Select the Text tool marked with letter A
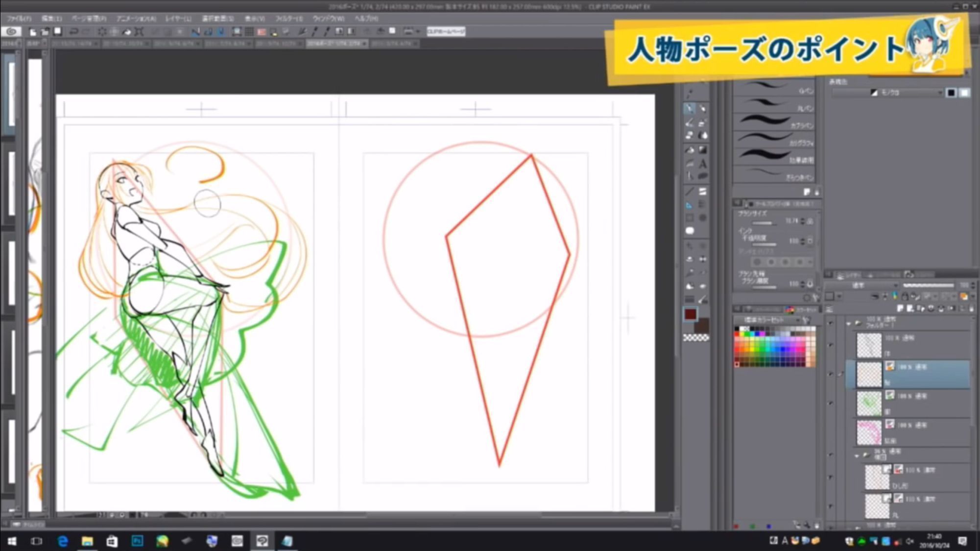This screenshot has height=551, width=980. coord(703,164)
